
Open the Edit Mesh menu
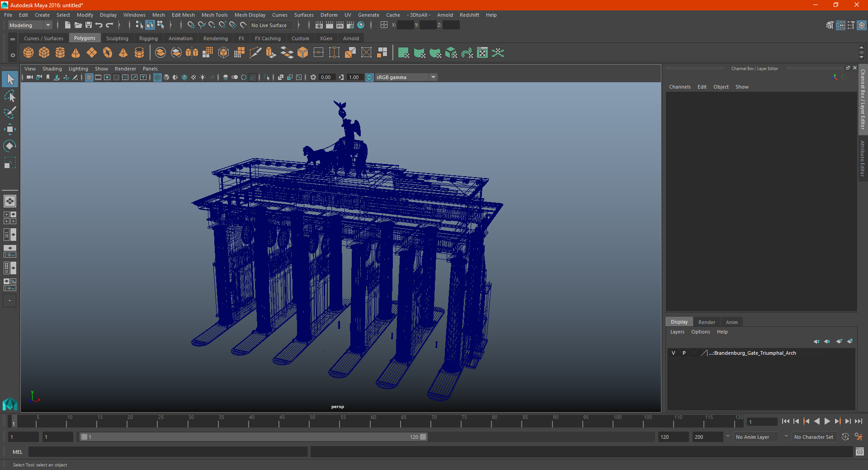point(183,15)
